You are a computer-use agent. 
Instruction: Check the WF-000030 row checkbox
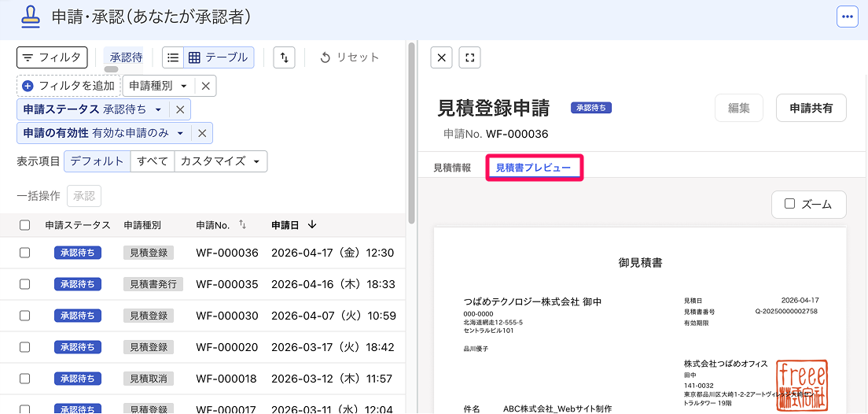[x=24, y=316]
